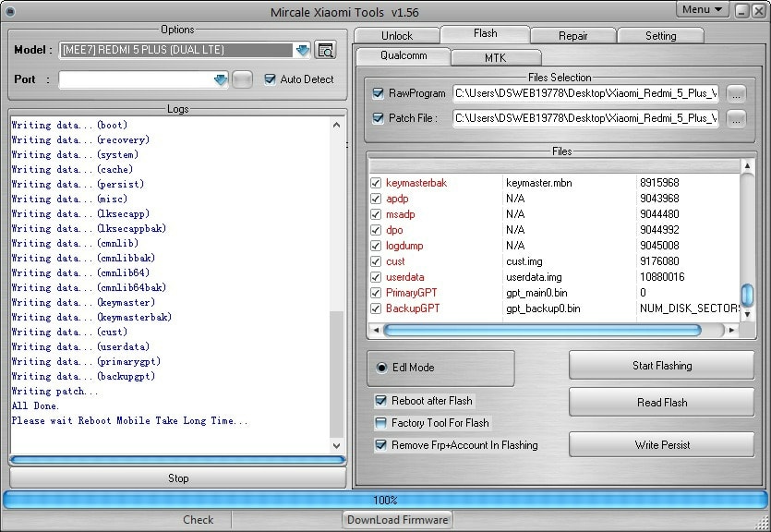Select the Flash tab

tap(486, 33)
